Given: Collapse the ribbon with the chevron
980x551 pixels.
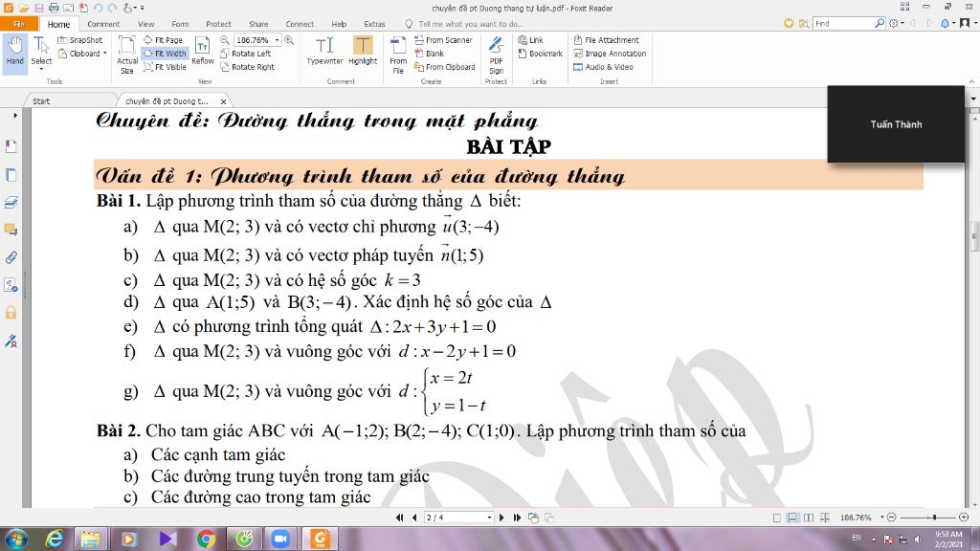Looking at the screenshot, I should click(x=971, y=82).
